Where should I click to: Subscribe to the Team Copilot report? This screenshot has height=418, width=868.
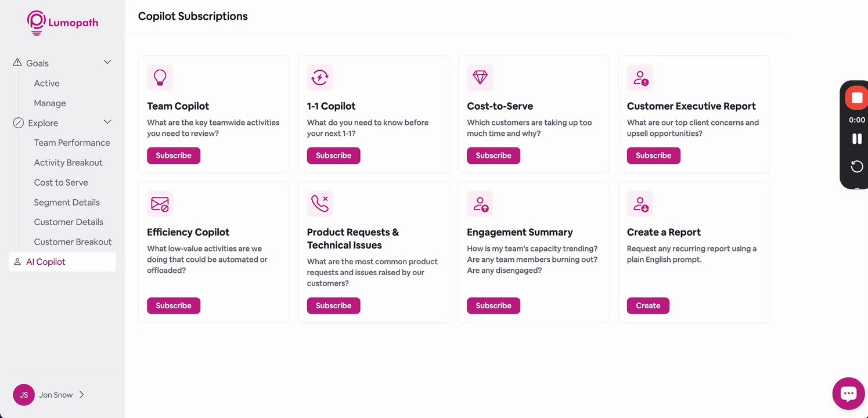click(174, 156)
